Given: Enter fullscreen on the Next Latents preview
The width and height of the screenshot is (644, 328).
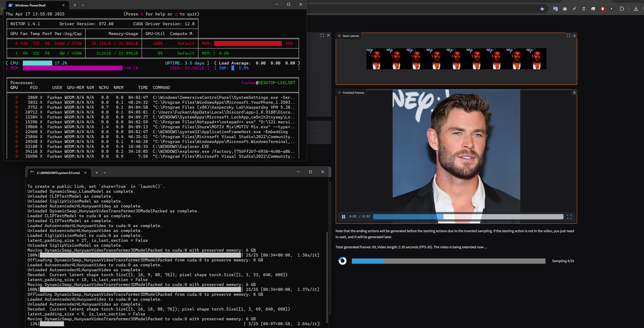Looking at the screenshot, I should (x=568, y=35).
